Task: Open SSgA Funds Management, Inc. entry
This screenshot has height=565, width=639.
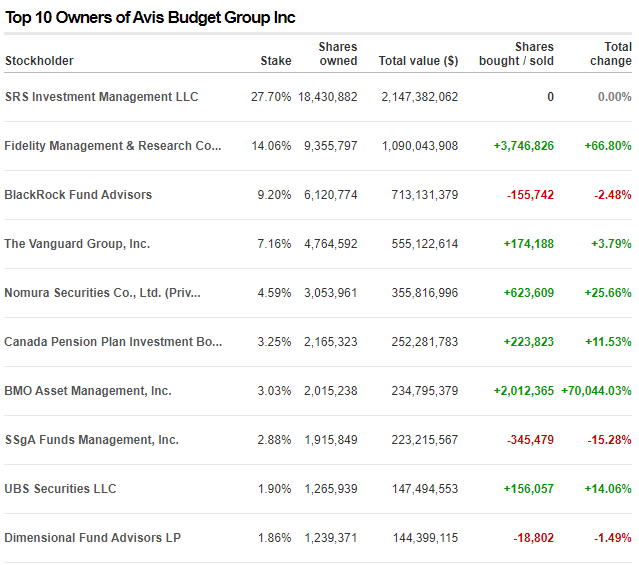Action: 91,440
